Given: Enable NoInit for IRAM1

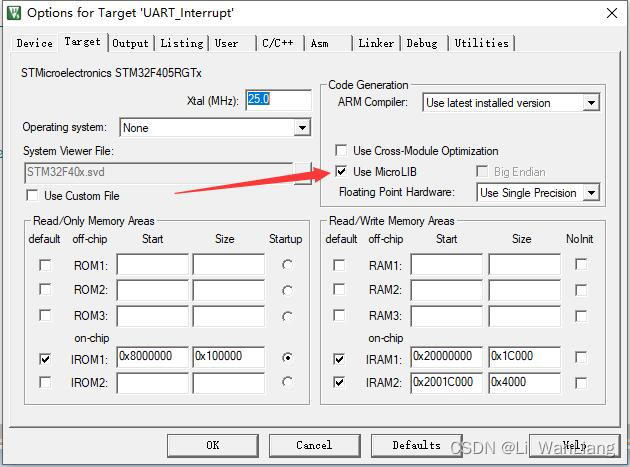Looking at the screenshot, I should coord(581,357).
